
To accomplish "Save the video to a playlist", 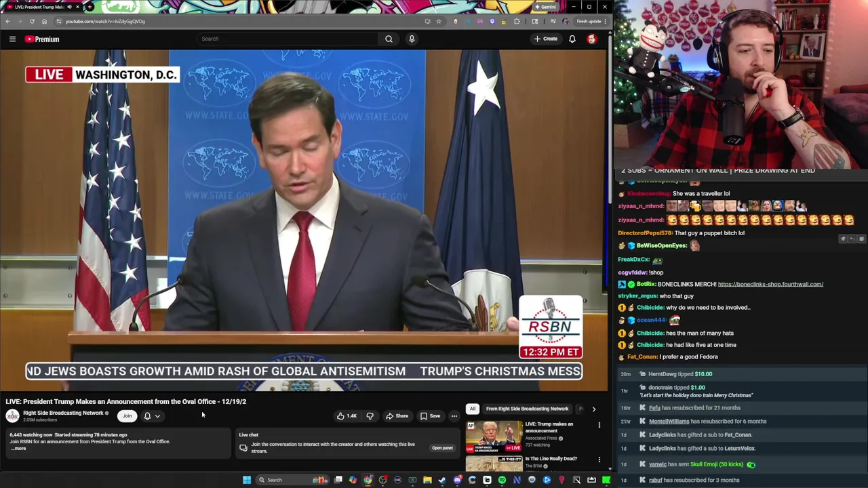I will [430, 416].
